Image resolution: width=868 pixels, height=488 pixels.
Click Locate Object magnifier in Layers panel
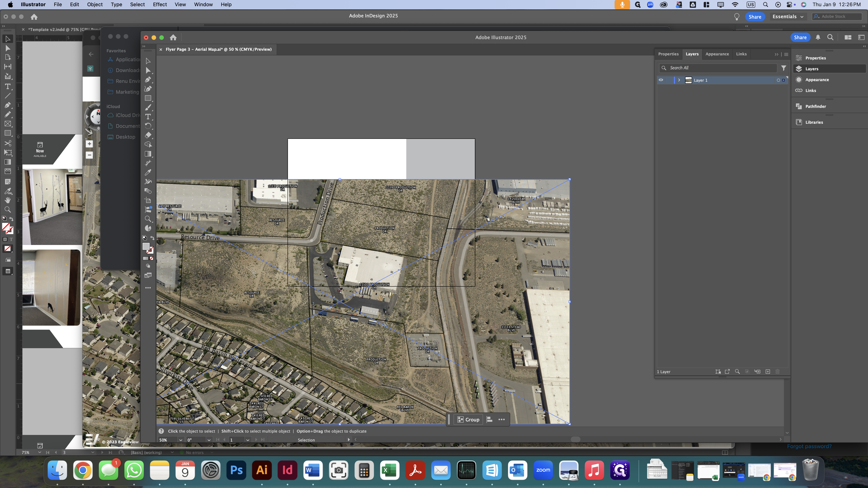(737, 372)
